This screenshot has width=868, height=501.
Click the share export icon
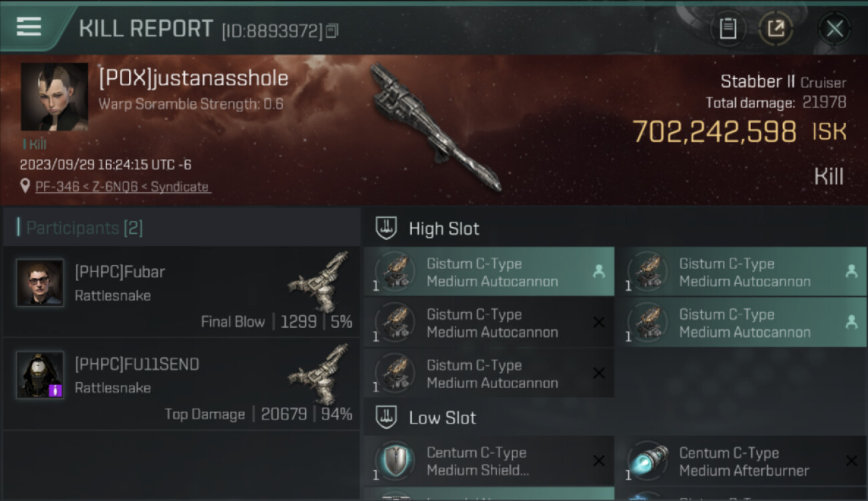pos(775,29)
